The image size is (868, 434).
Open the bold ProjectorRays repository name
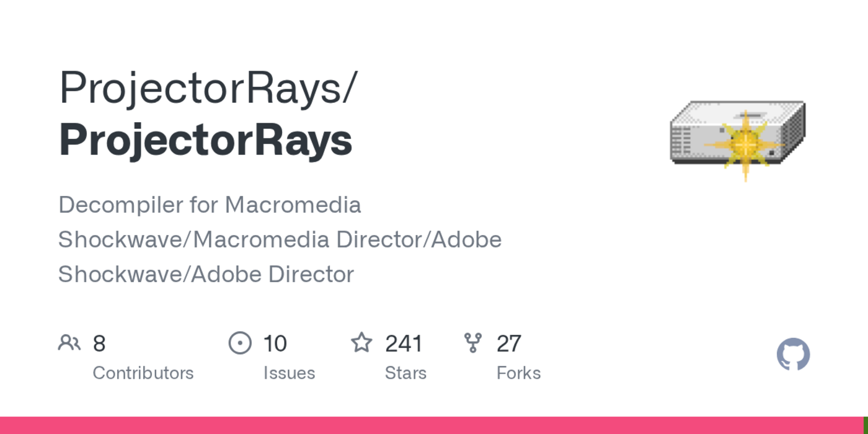206,140
